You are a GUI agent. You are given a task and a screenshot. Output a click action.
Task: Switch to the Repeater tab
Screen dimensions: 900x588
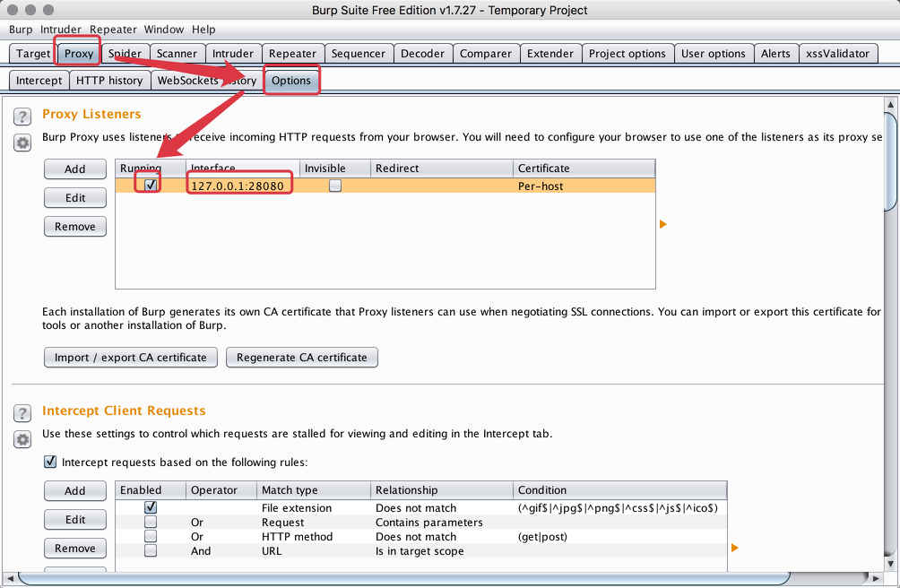click(293, 54)
